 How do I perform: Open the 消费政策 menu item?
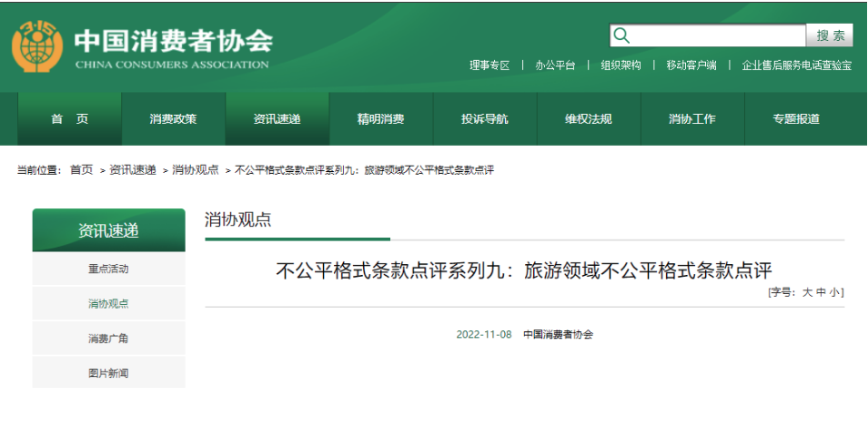tap(173, 119)
